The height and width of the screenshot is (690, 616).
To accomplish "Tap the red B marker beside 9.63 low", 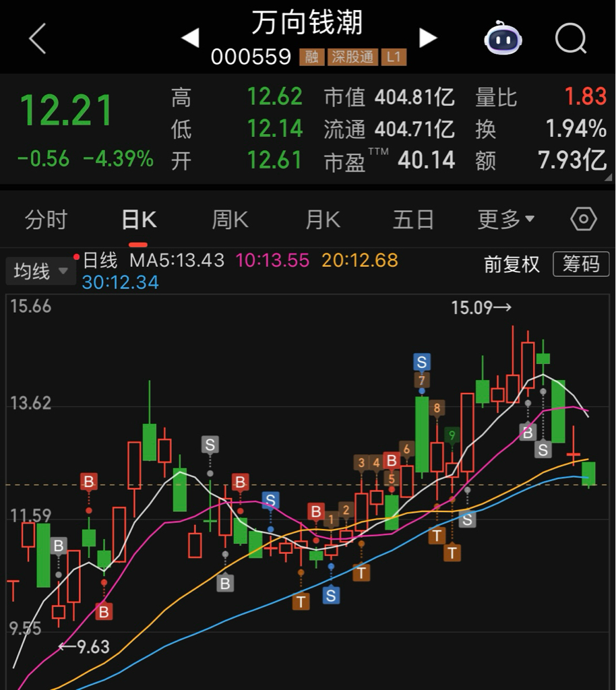I will pos(104,612).
